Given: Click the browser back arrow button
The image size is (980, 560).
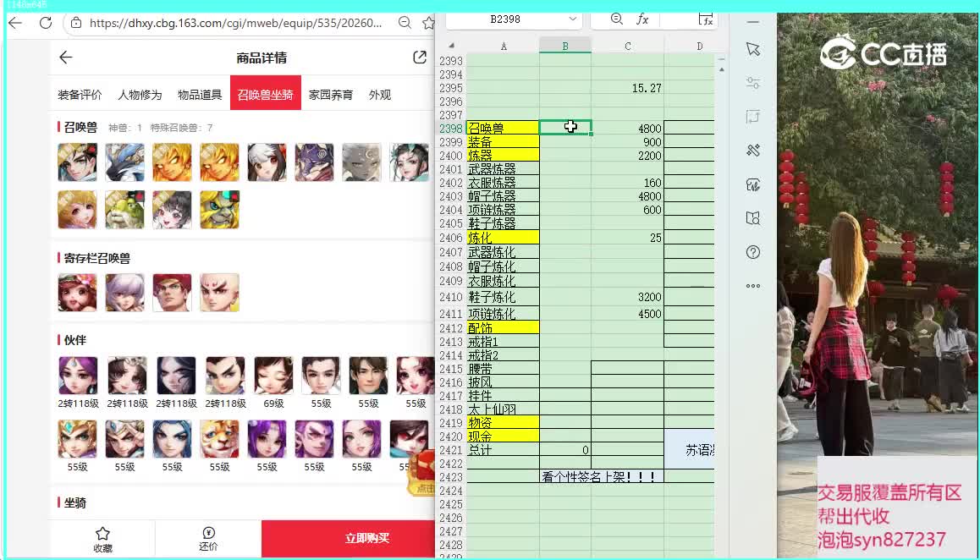Looking at the screenshot, I should [14, 23].
